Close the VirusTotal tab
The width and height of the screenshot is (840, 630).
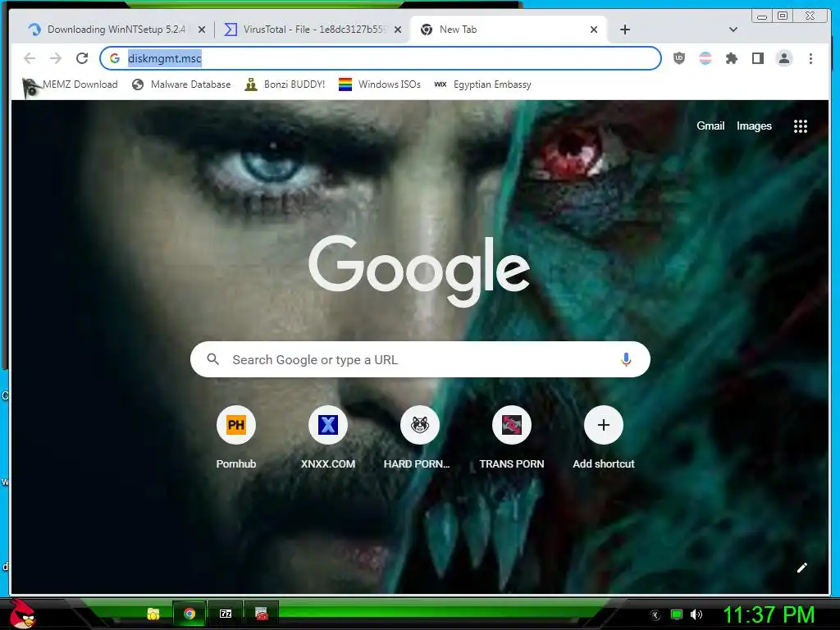[x=398, y=30]
